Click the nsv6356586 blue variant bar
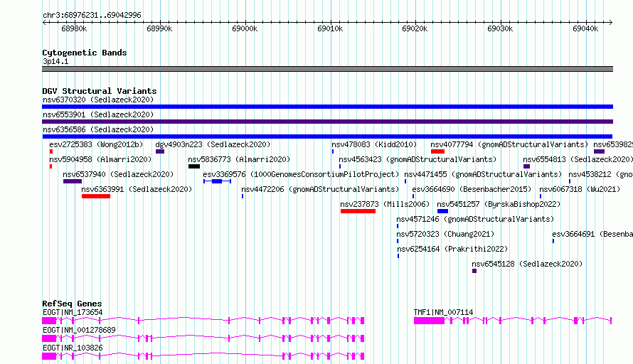Viewport: 633px width, 364px height. 327,136
